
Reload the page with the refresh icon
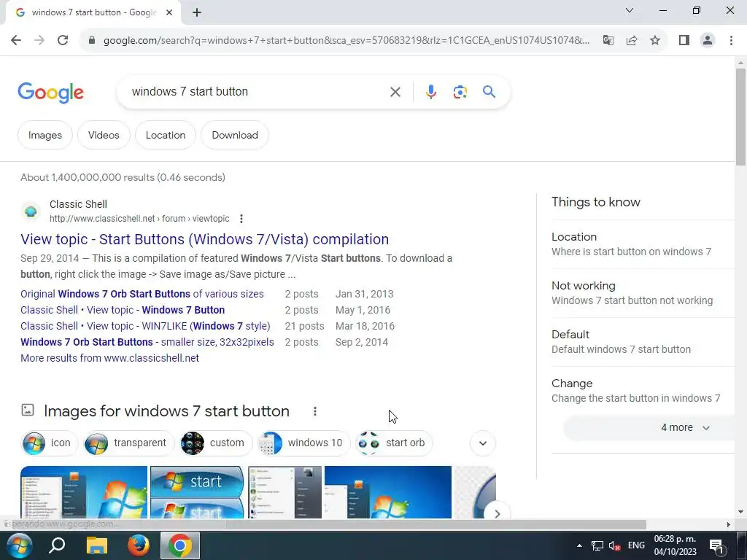(63, 40)
